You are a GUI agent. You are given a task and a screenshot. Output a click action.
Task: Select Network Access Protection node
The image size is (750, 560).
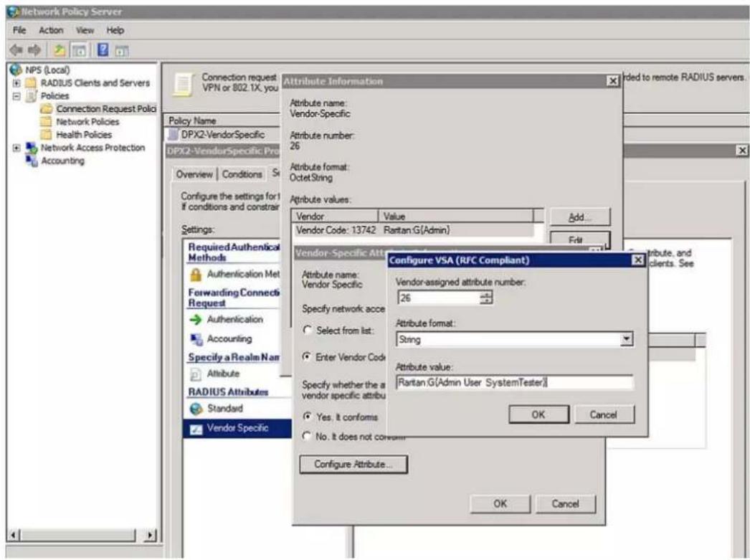coord(85,147)
